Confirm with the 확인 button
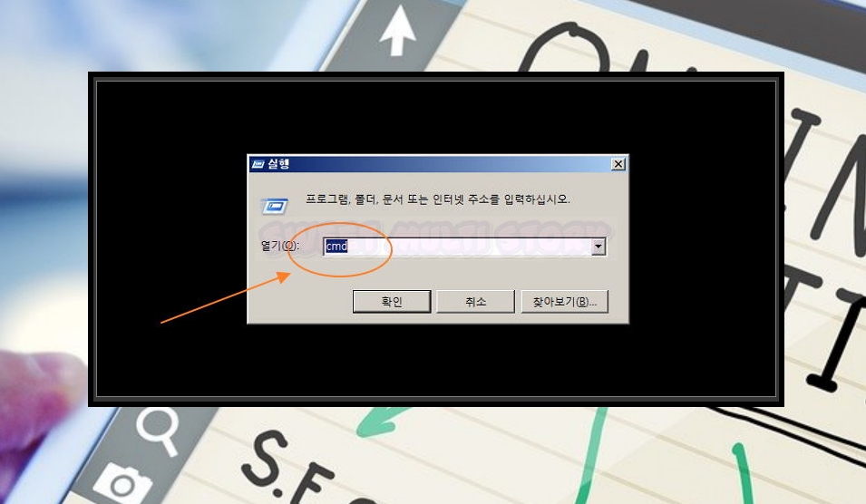 392,302
